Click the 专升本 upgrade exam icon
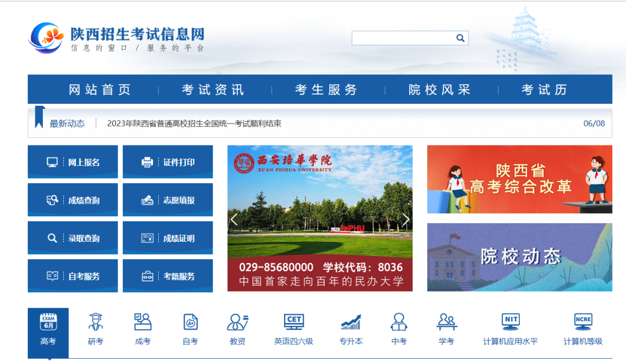626x364 pixels. pos(351,327)
